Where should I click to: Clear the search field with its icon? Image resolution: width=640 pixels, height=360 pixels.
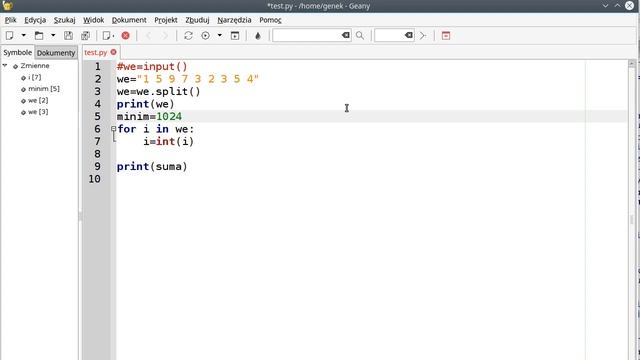click(x=346, y=36)
